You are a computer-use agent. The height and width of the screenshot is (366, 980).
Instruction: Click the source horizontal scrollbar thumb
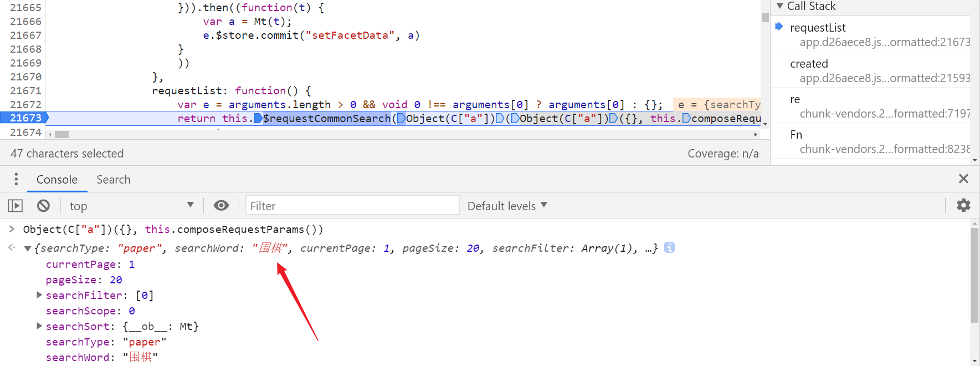(x=61, y=134)
